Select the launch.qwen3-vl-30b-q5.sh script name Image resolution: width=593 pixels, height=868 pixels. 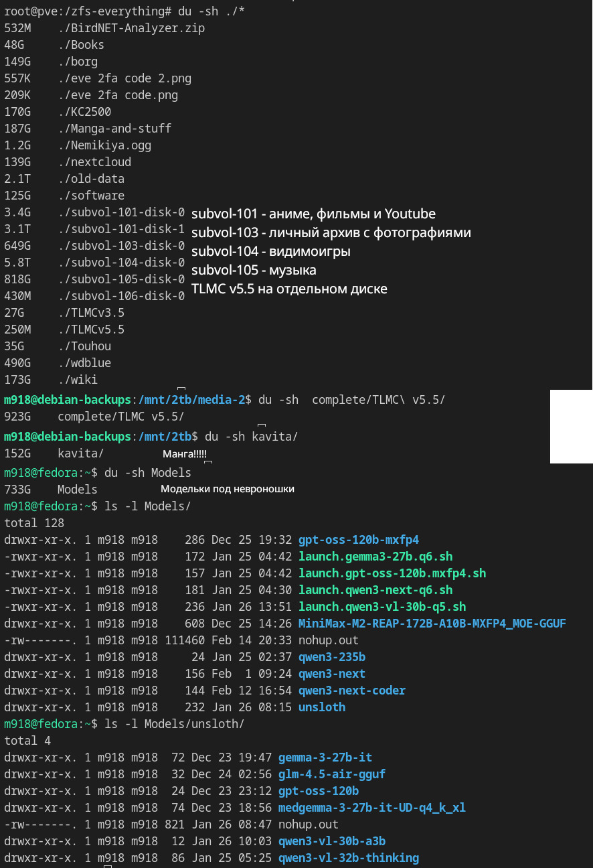(382, 607)
